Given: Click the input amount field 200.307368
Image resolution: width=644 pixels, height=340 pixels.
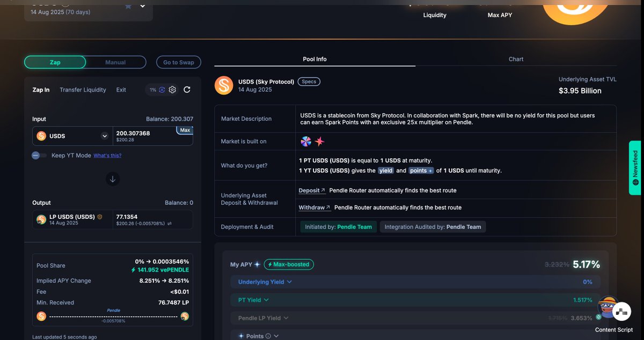Looking at the screenshot, I should (x=133, y=133).
